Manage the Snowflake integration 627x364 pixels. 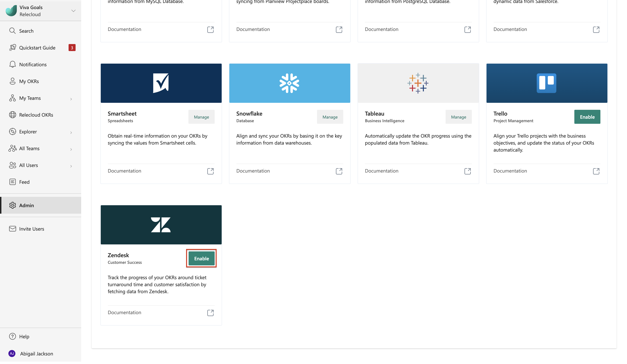[x=330, y=117]
